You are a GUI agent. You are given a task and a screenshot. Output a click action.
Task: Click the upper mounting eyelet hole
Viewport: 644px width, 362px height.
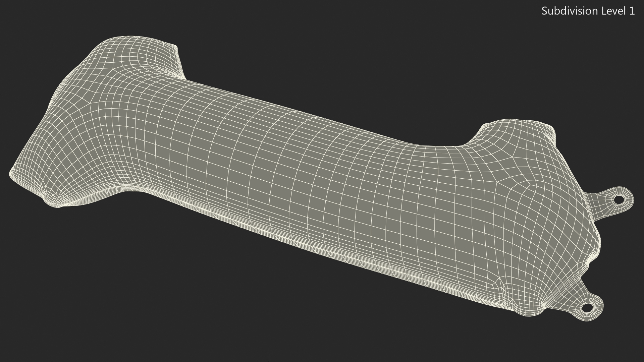619,200
